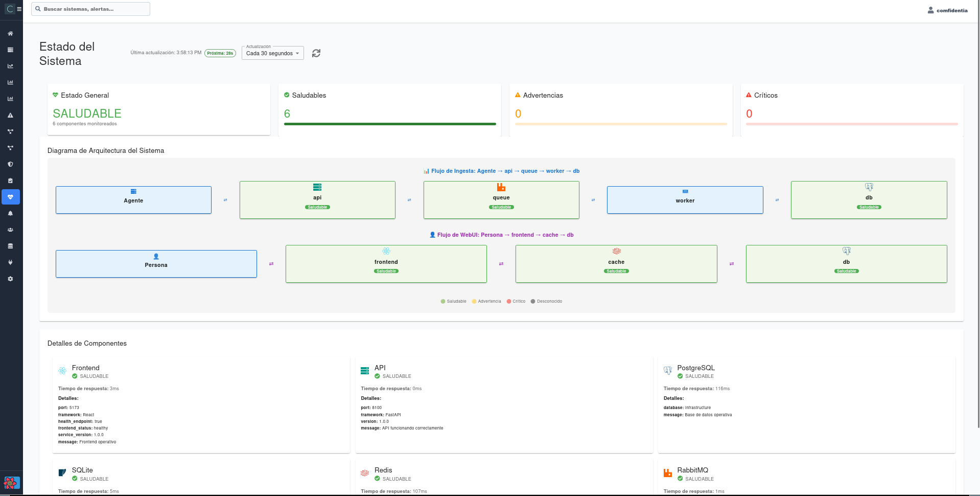Click the users team sidebar icon
This screenshot has height=496, width=980.
pyautogui.click(x=10, y=230)
